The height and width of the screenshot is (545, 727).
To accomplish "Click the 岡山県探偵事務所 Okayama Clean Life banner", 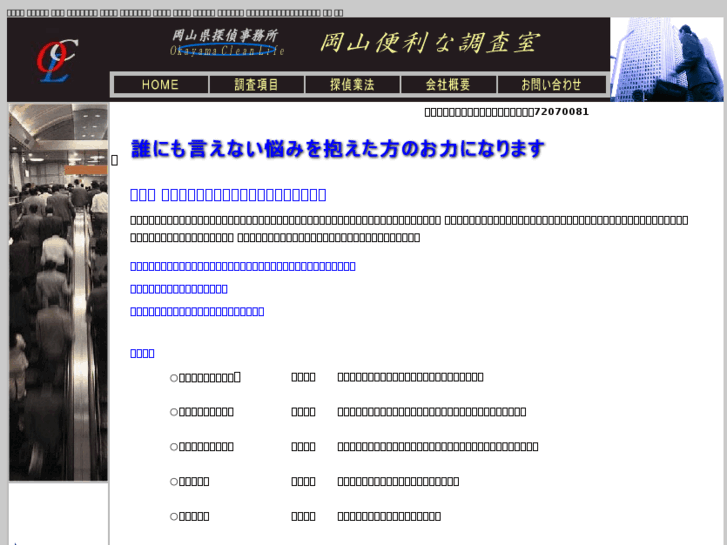I will click(x=227, y=43).
